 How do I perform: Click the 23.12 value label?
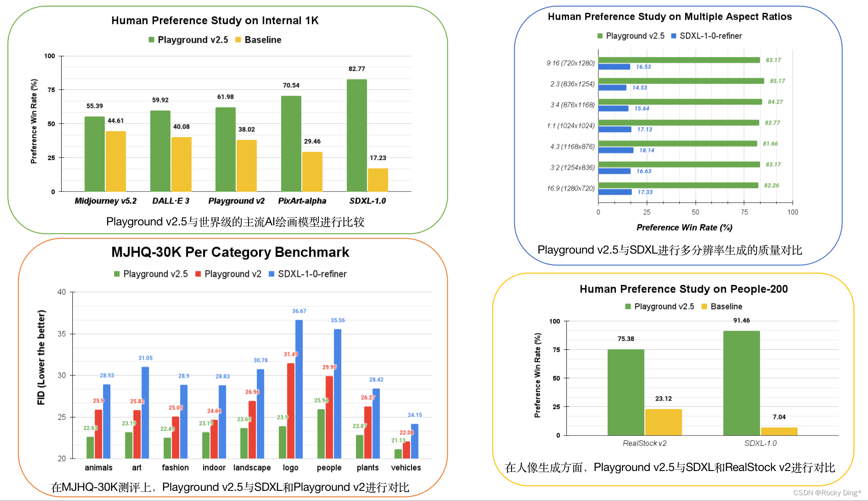click(x=664, y=399)
